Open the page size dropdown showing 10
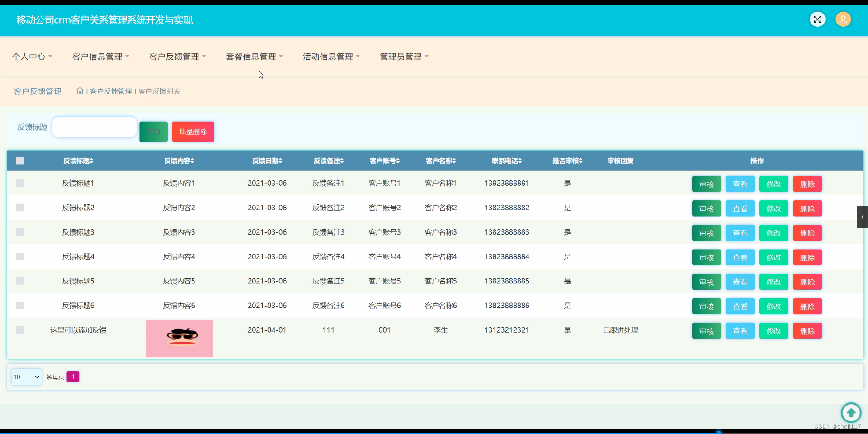 (x=26, y=377)
